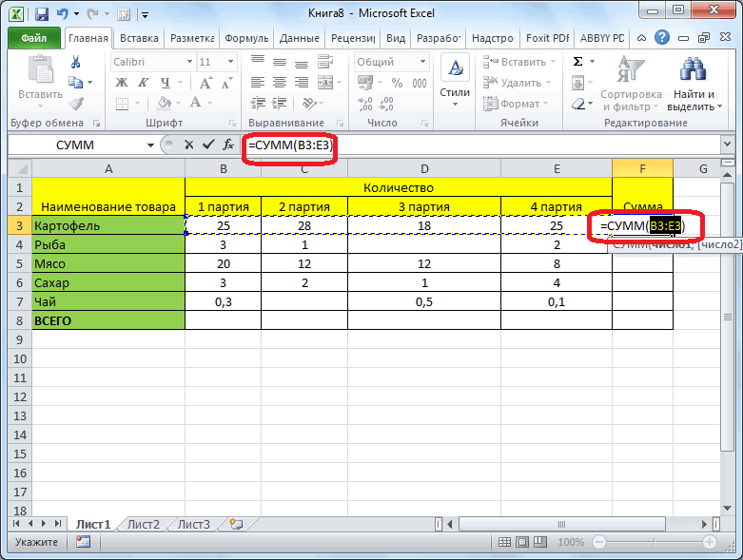Switch to the Вставка tab
The height and width of the screenshot is (560, 743).
pyautogui.click(x=139, y=38)
